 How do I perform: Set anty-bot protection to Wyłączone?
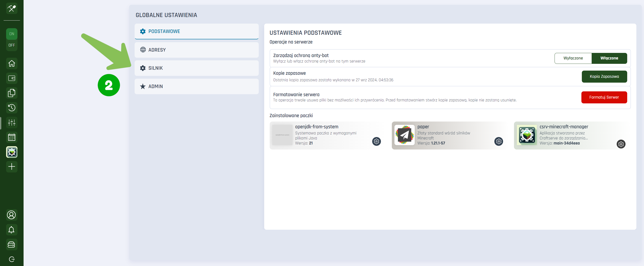click(573, 58)
